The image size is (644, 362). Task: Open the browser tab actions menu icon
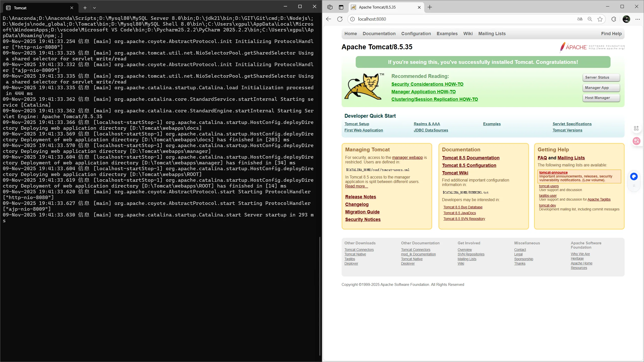341,7
